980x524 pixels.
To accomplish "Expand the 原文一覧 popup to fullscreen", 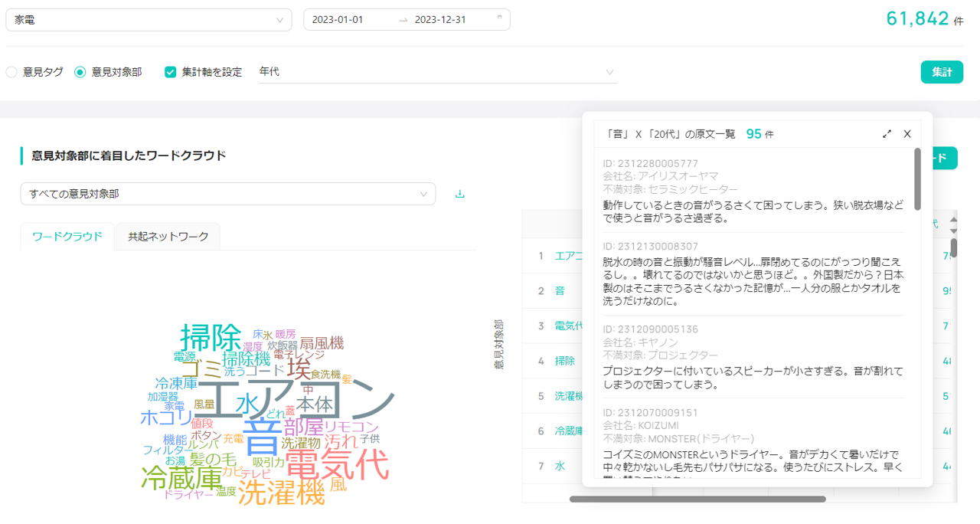I will pos(887,133).
